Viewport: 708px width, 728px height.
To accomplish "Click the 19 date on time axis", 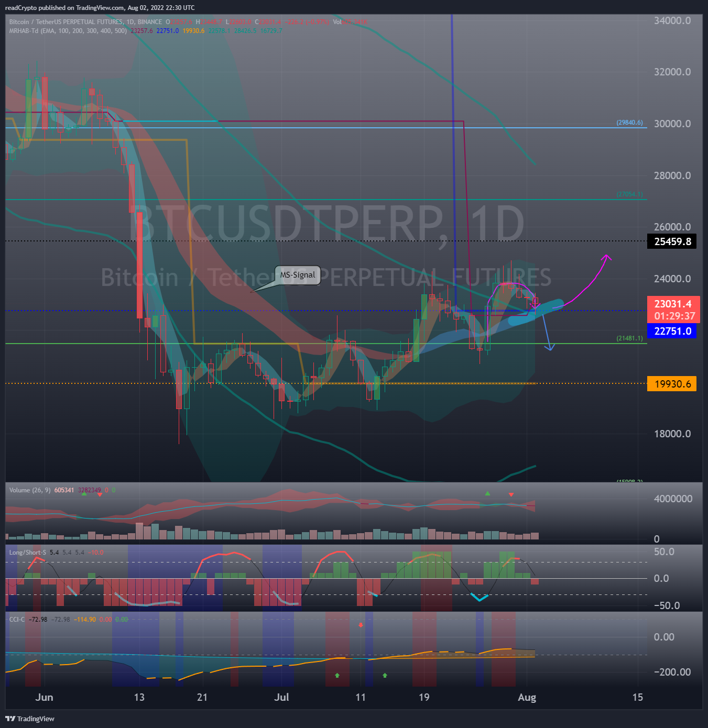I will tap(424, 697).
